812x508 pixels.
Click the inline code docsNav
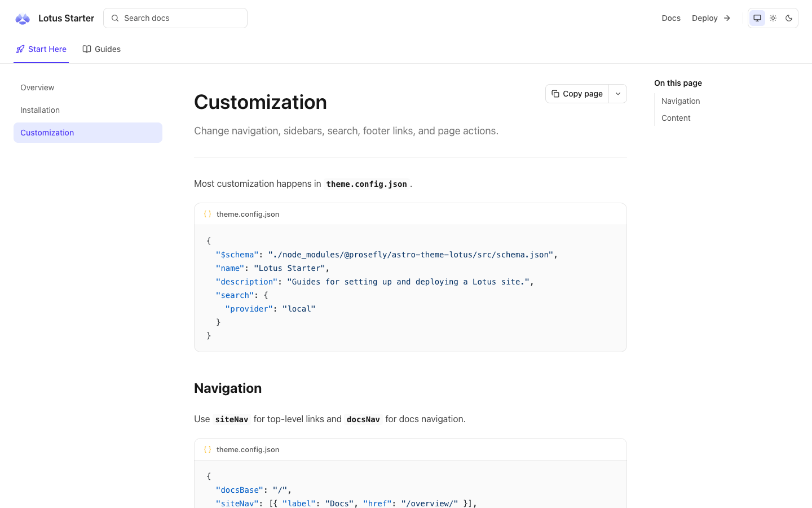(x=363, y=419)
